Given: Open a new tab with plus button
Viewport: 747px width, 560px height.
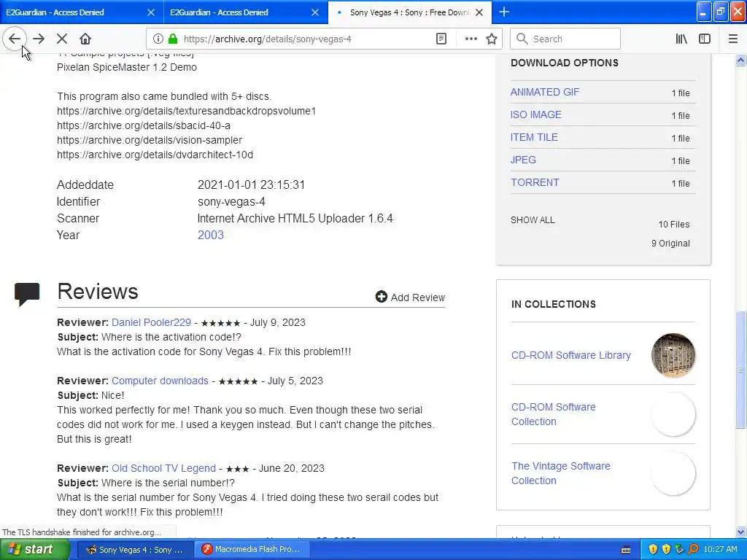Looking at the screenshot, I should (504, 12).
